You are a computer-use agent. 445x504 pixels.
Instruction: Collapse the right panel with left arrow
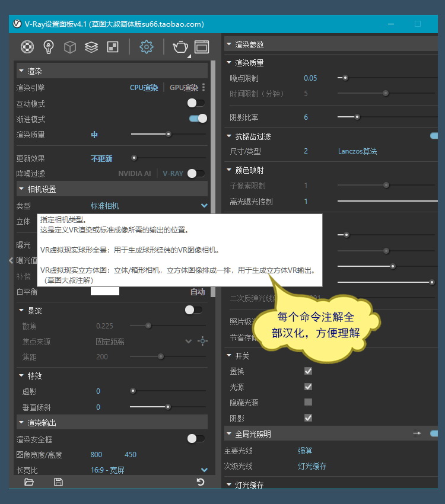pos(11,260)
